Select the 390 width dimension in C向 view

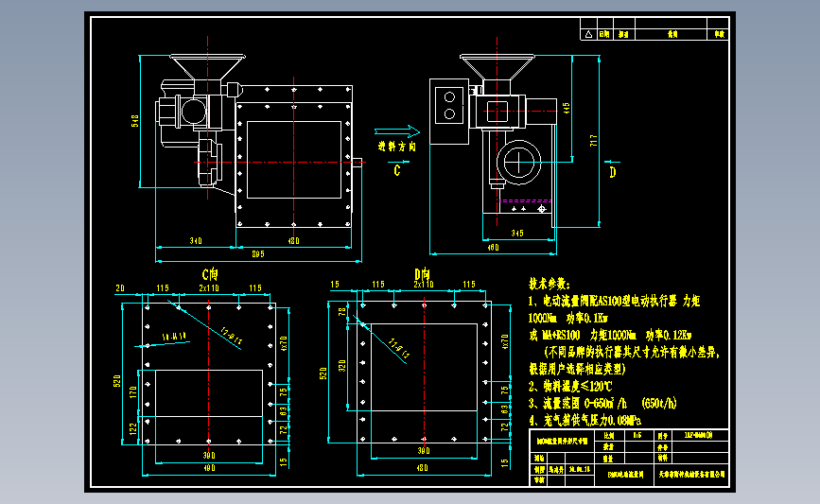tap(209, 456)
